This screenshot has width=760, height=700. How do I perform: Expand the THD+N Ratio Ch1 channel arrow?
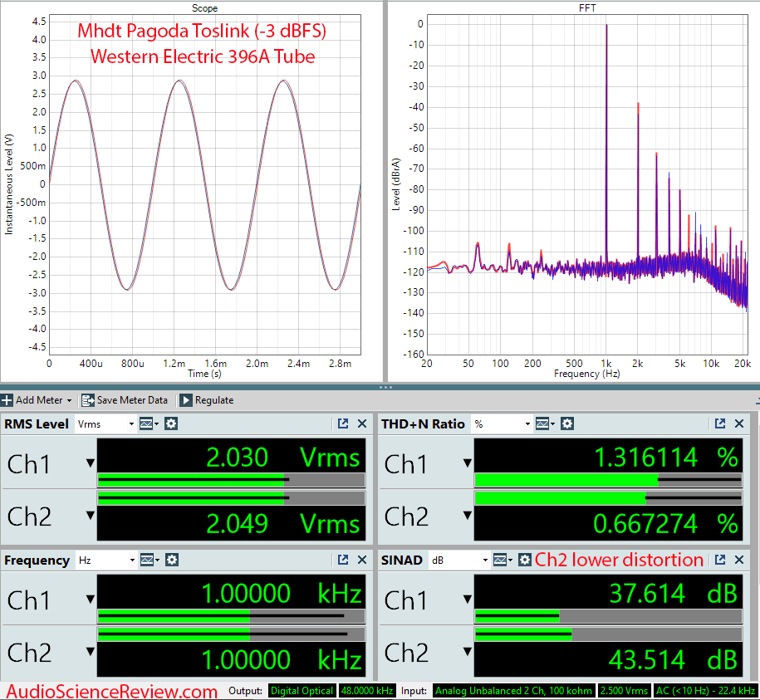tap(468, 463)
